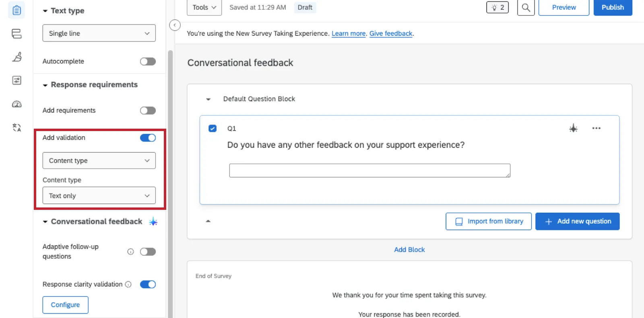Open the Translations sidebar icon
Screen dimensions: 644x318
[17, 127]
